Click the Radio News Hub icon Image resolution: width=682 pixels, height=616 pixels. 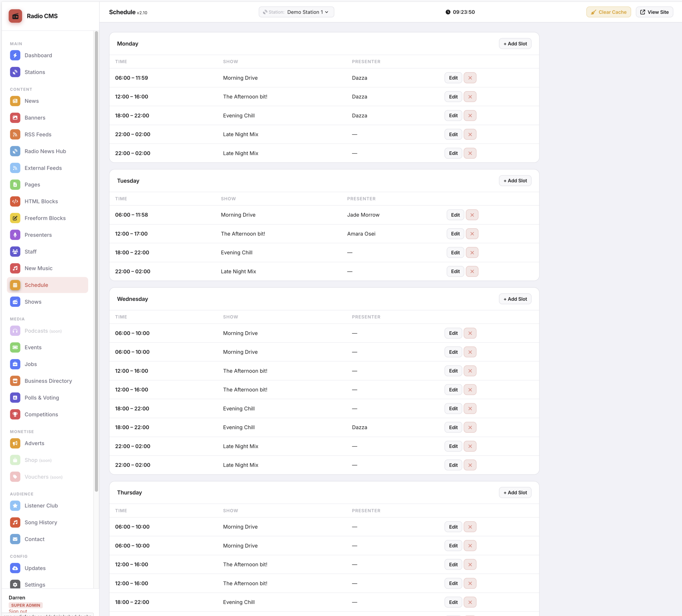click(15, 151)
